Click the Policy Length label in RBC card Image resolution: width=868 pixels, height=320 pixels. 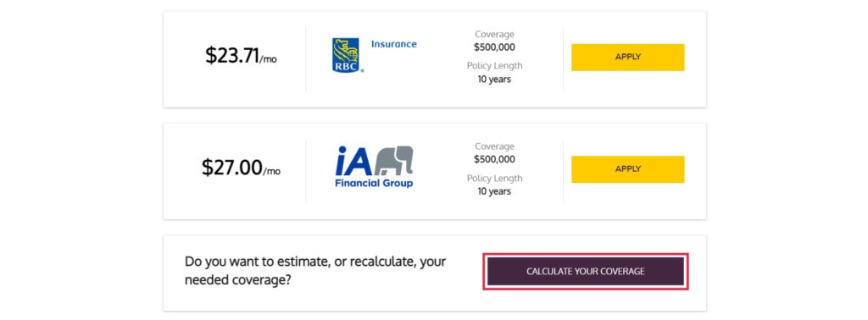click(x=494, y=66)
